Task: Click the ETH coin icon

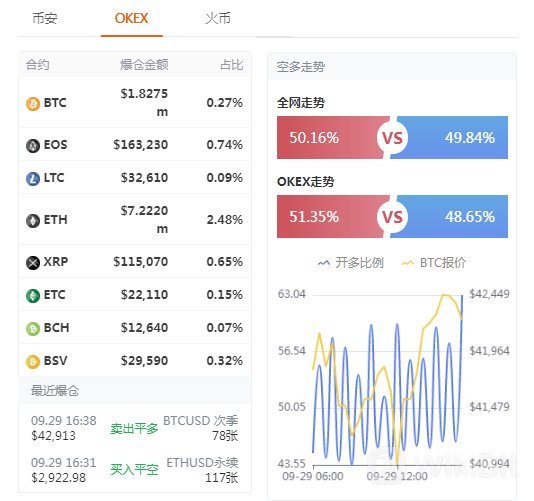Action: pos(33,221)
